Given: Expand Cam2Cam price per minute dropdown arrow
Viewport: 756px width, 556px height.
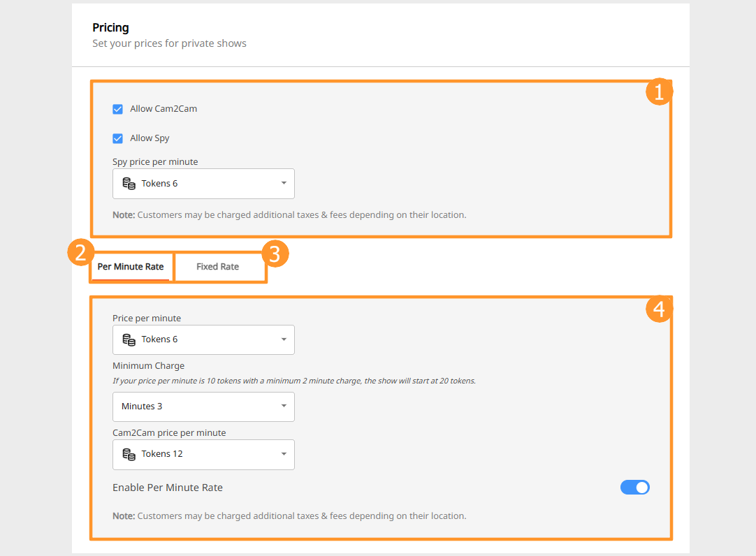Looking at the screenshot, I should tap(284, 454).
